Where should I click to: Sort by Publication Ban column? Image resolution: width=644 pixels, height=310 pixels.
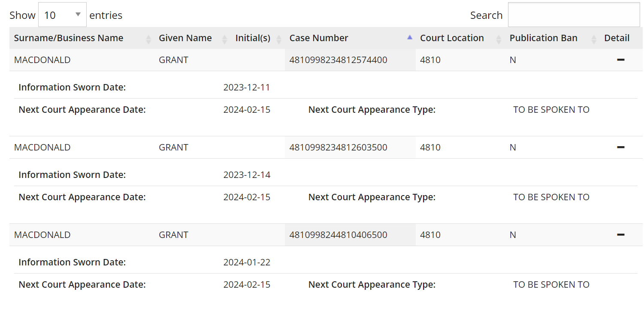click(x=553, y=38)
